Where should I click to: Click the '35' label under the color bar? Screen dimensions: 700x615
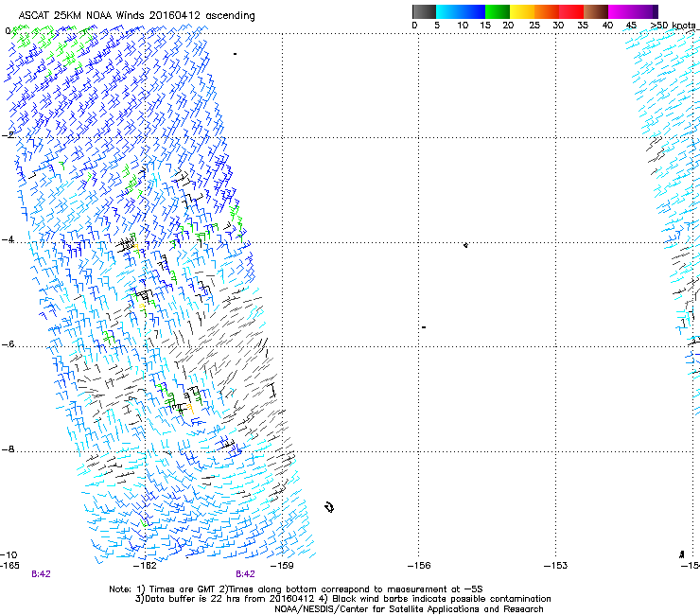click(x=583, y=26)
